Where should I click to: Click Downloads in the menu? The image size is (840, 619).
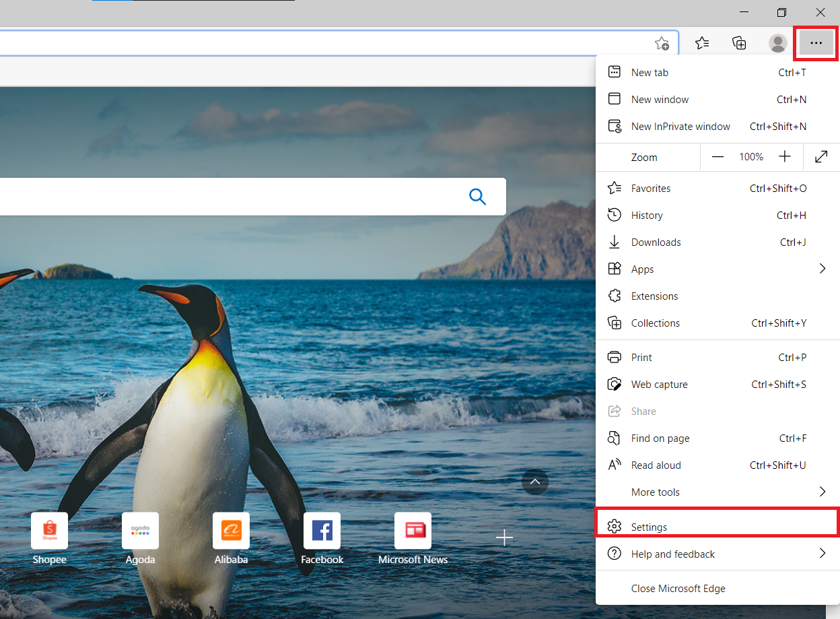[x=656, y=242]
